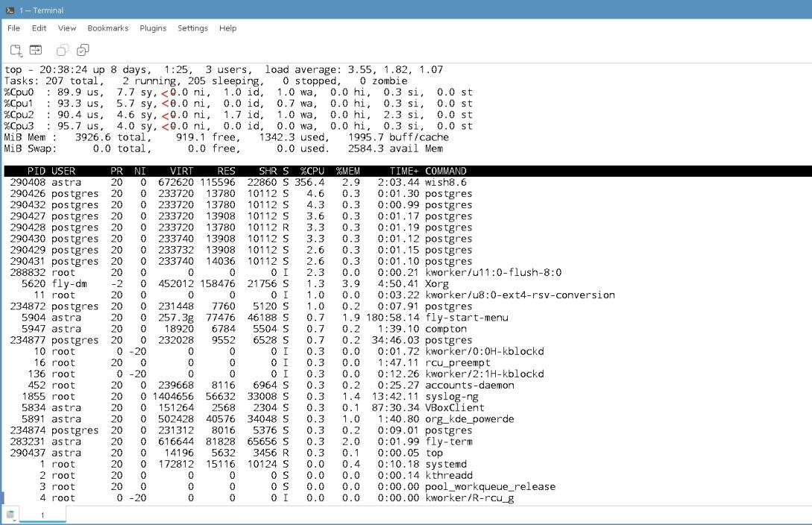
Task: Open the File menu
Action: [13, 28]
